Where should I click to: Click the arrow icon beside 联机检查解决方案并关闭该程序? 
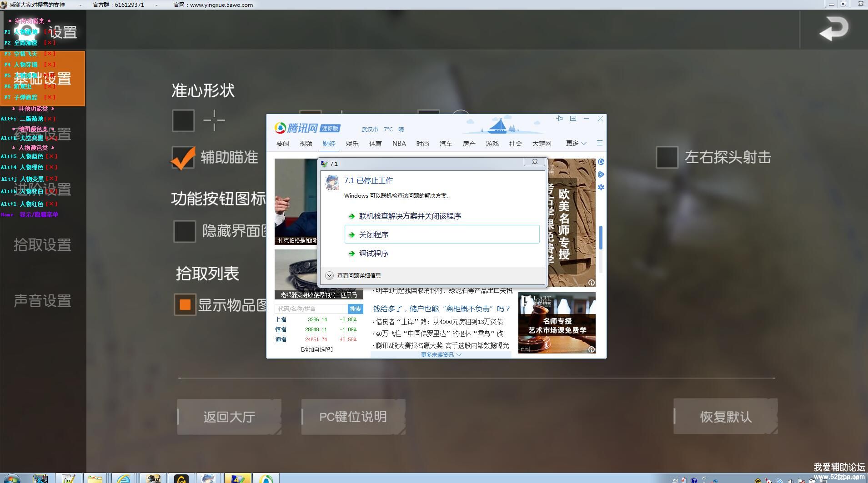pyautogui.click(x=351, y=216)
